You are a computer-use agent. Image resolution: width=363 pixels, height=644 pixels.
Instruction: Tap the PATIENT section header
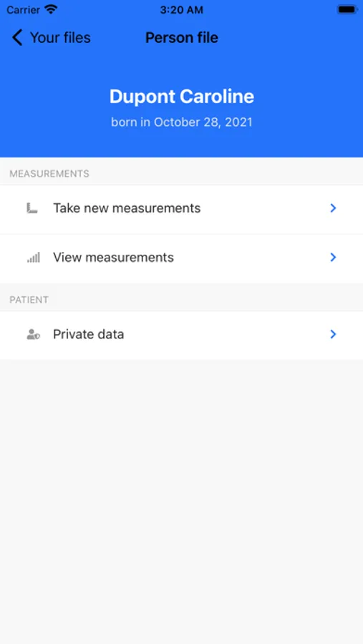pyautogui.click(x=29, y=300)
